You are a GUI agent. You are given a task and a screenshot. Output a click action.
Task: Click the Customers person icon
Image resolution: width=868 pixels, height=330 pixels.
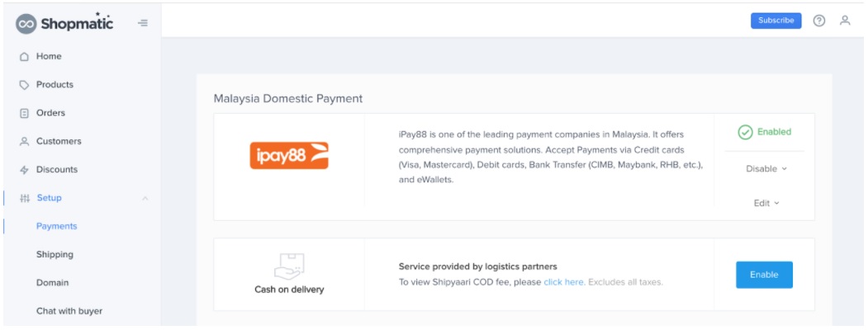click(x=24, y=142)
